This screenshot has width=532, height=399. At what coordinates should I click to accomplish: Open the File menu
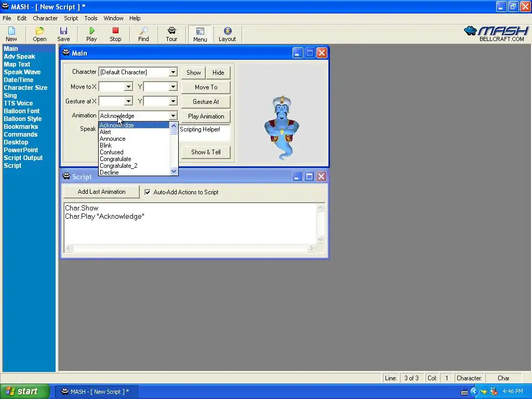[x=7, y=18]
